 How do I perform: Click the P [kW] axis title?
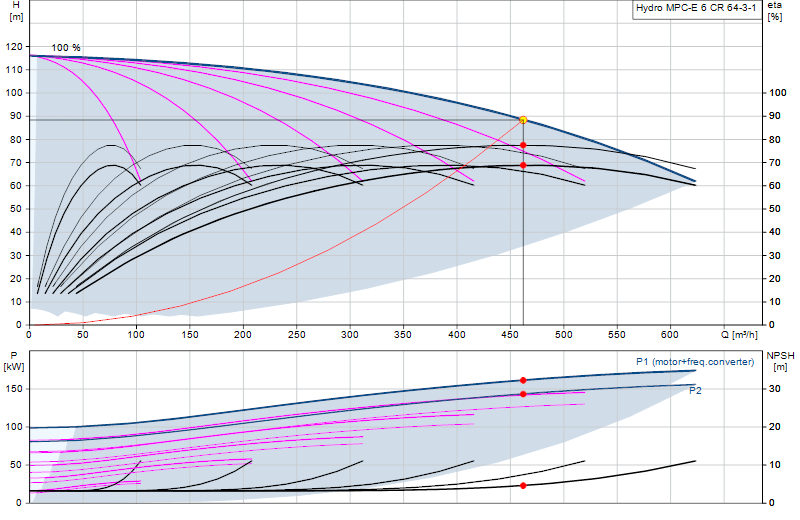coord(14,361)
